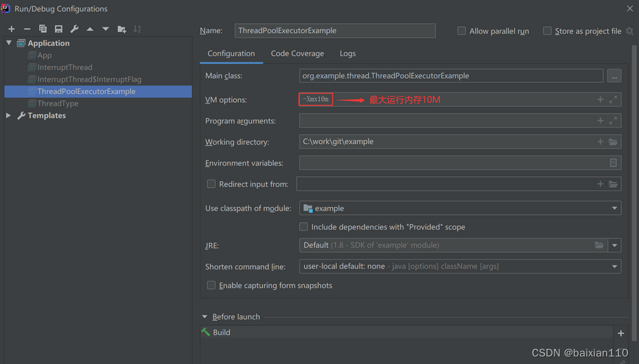
Task: Browse folder icon in JRE field
Action: (x=599, y=245)
